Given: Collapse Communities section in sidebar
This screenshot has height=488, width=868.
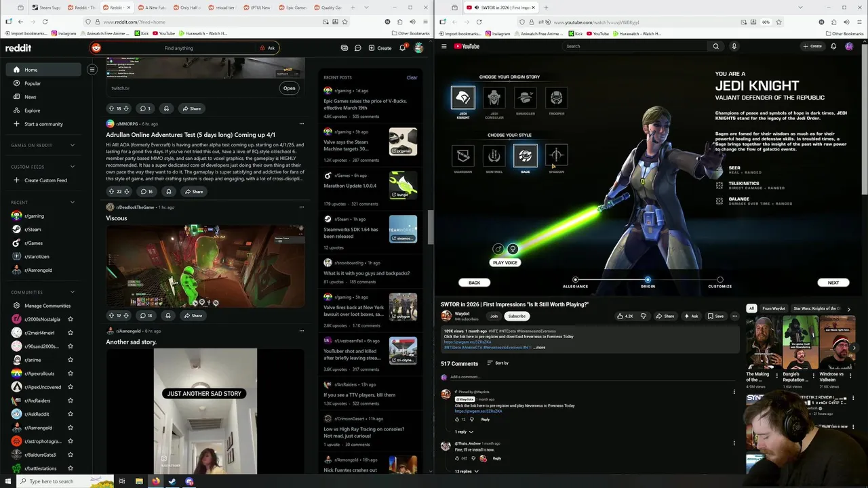Looking at the screenshot, I should pos(73,292).
